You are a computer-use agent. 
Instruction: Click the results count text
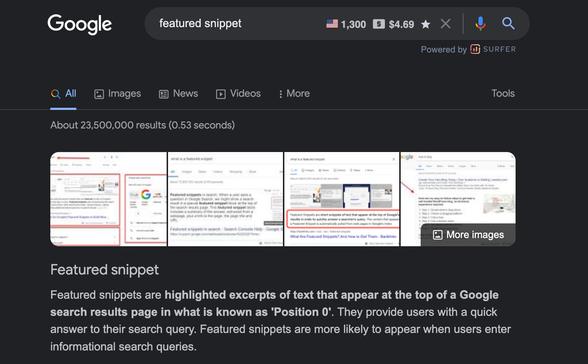click(142, 125)
